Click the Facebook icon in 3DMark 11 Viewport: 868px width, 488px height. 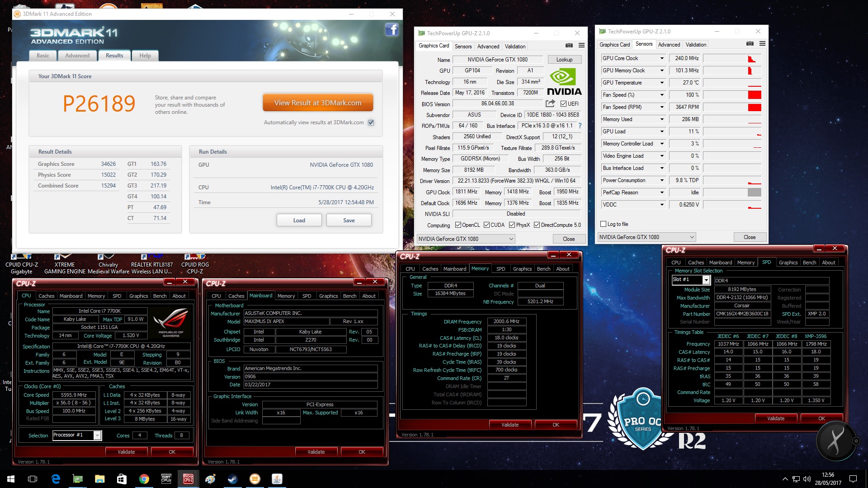click(392, 30)
